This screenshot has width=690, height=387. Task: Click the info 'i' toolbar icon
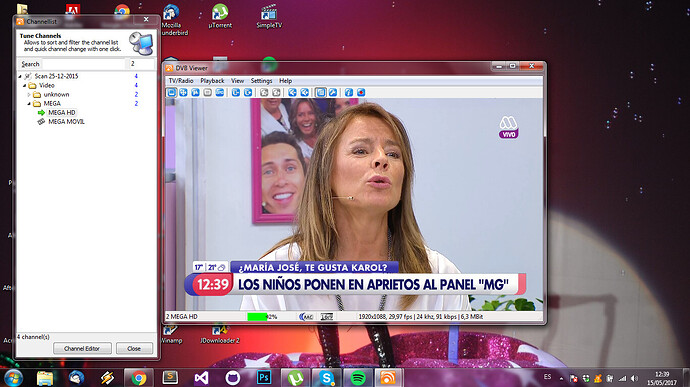349,92
